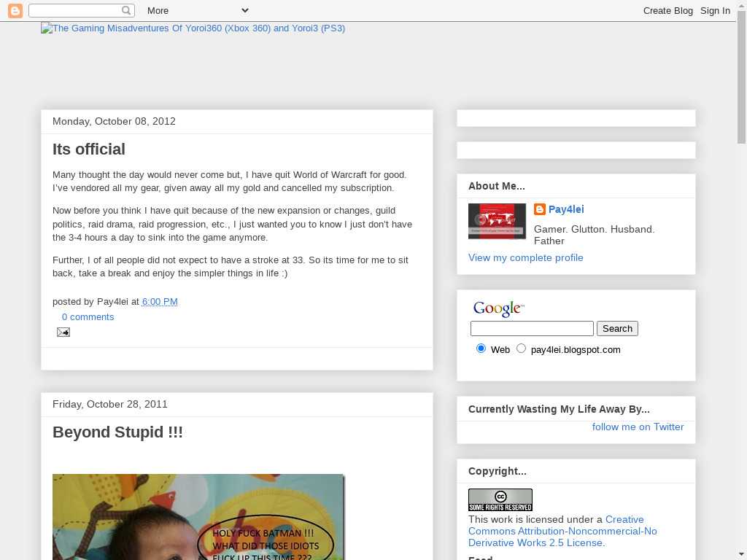Image resolution: width=747 pixels, height=560 pixels.
Task: Click the blog header banner image
Action: click(x=193, y=28)
